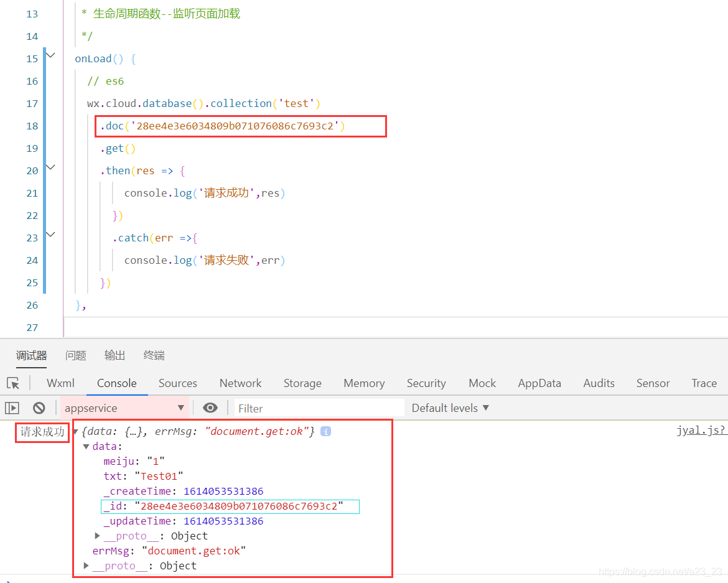This screenshot has height=583, width=728.
Task: Click the 生命周期函数 comment on line 13
Action: (x=161, y=14)
